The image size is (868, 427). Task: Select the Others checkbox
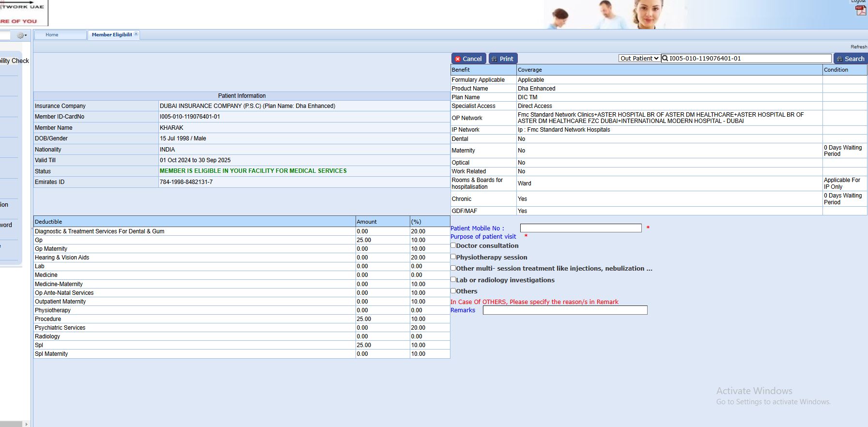453,291
